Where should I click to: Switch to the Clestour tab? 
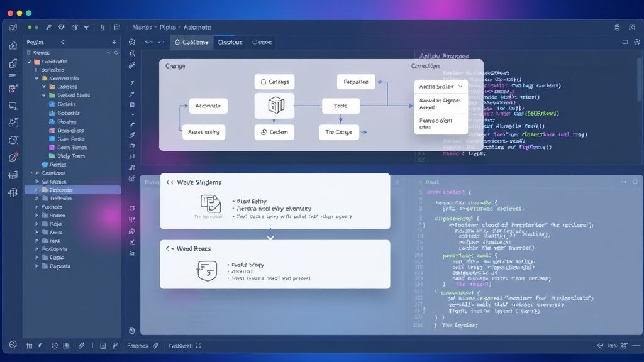point(230,42)
